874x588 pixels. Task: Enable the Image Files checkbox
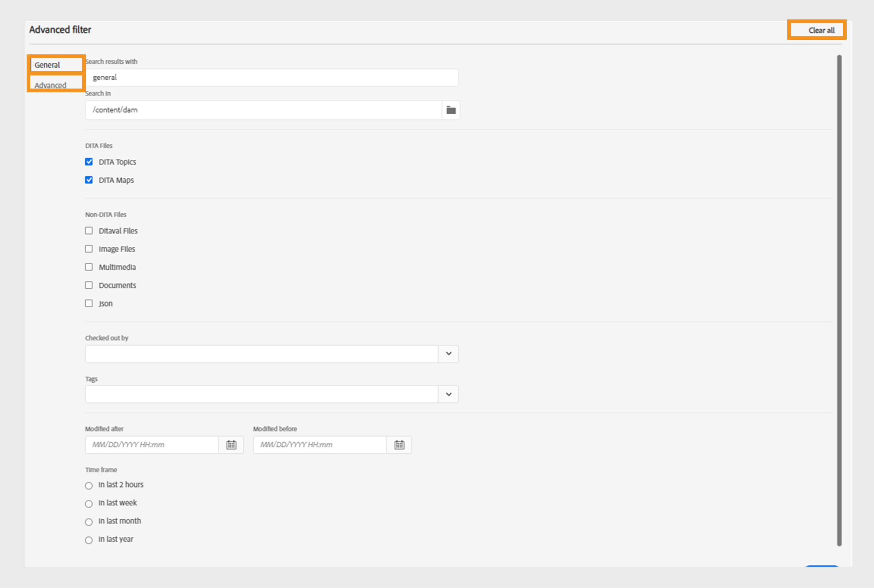point(89,249)
